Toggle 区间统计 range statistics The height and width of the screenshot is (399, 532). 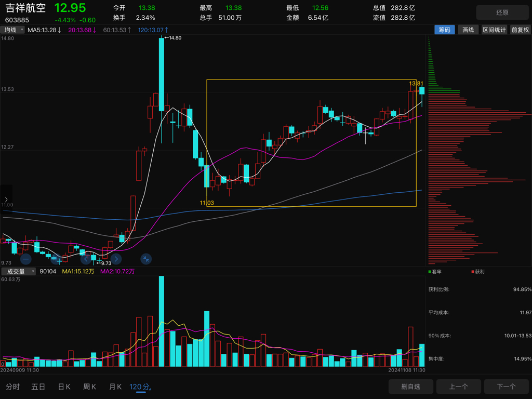click(494, 30)
